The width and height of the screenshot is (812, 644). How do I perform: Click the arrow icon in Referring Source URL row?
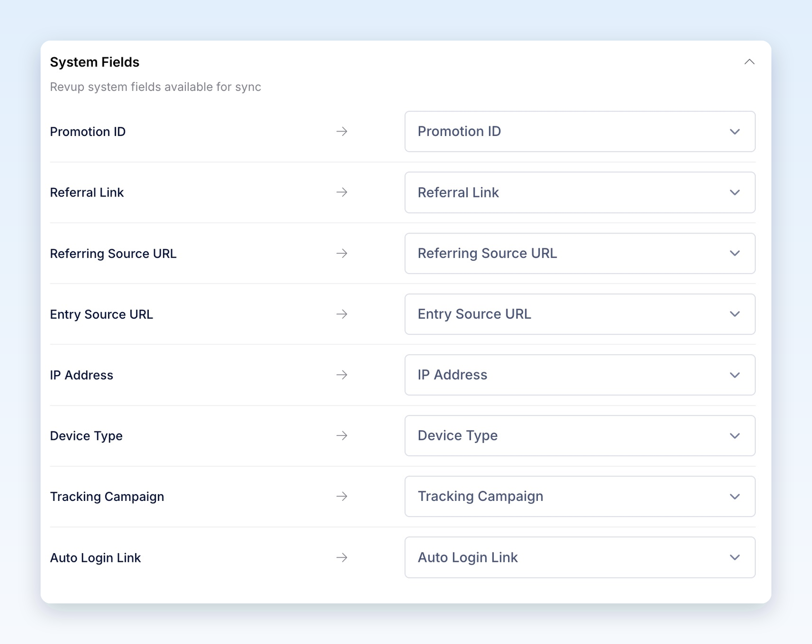[x=342, y=253]
